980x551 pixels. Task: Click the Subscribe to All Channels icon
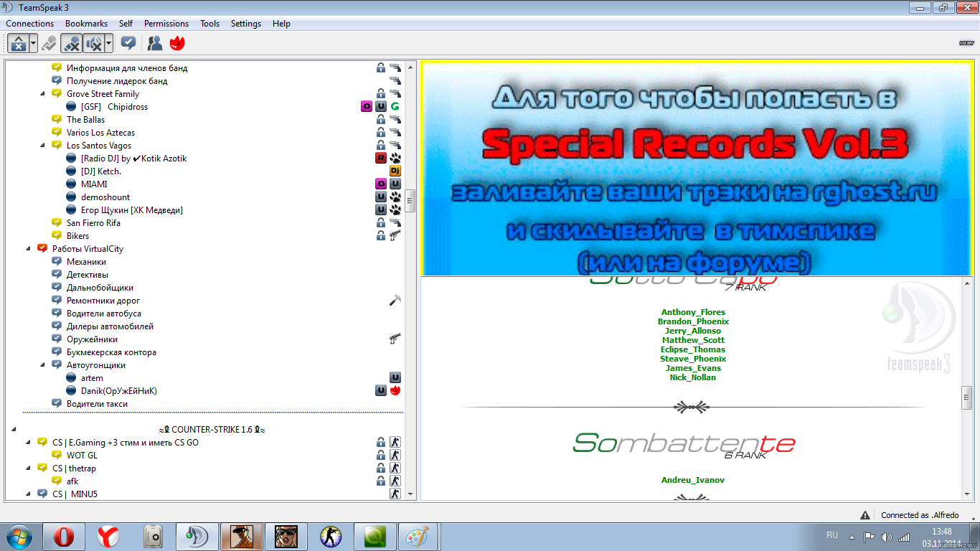128,44
